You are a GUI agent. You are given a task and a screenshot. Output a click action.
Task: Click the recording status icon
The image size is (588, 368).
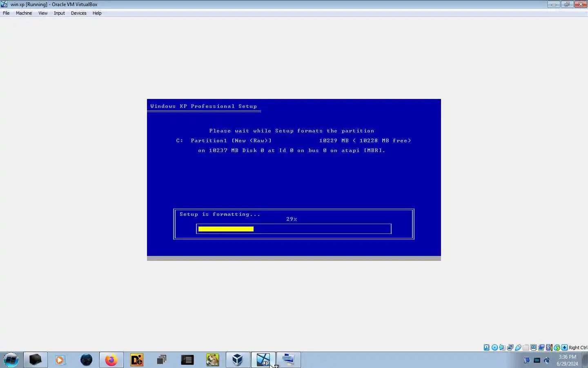[541, 348]
